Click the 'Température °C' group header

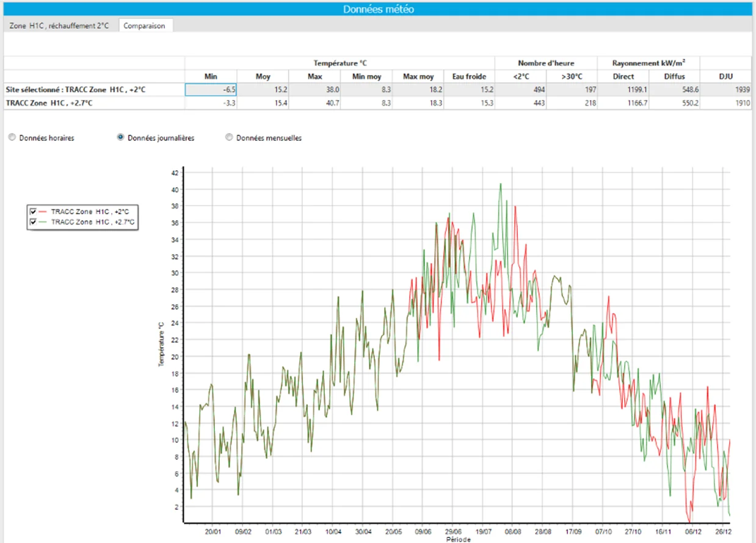pyautogui.click(x=340, y=63)
